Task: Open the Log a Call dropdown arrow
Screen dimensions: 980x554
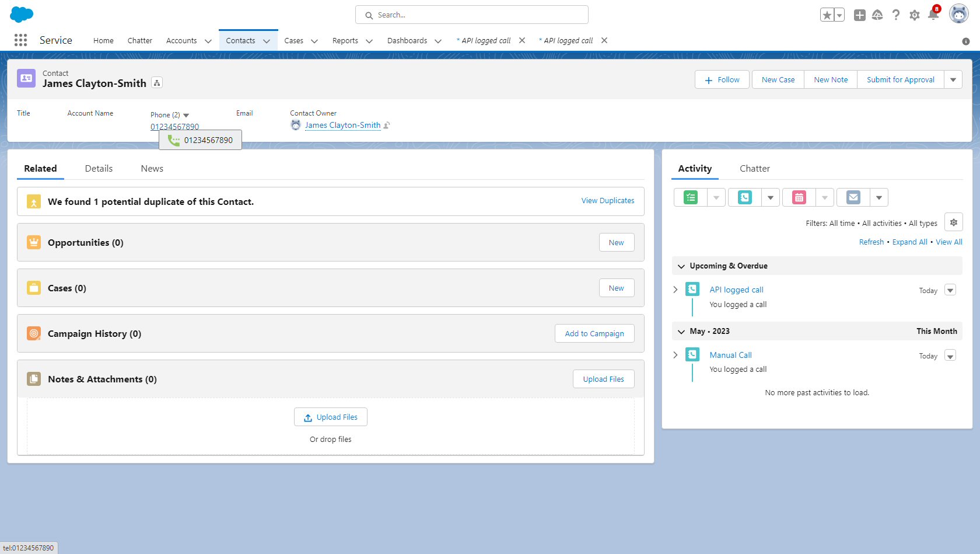Action: pos(771,197)
